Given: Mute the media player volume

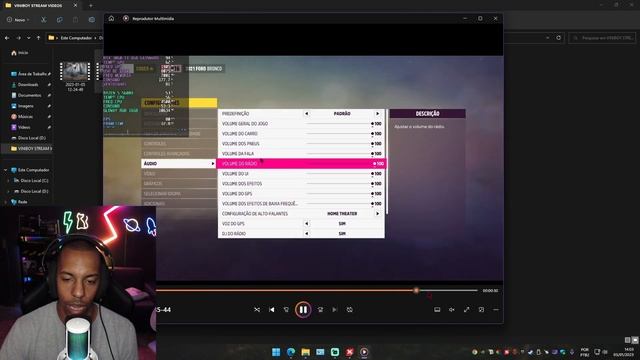Looking at the screenshot, I should click(452, 310).
